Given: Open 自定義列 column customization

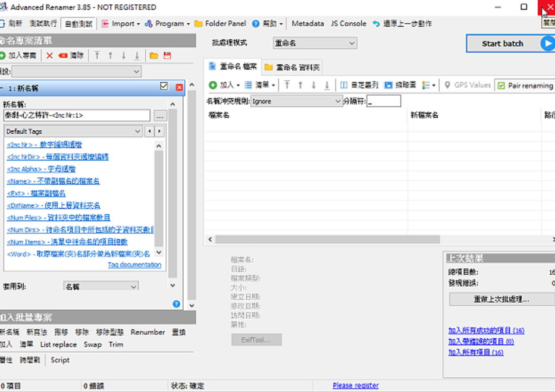Looking at the screenshot, I should [x=359, y=85].
